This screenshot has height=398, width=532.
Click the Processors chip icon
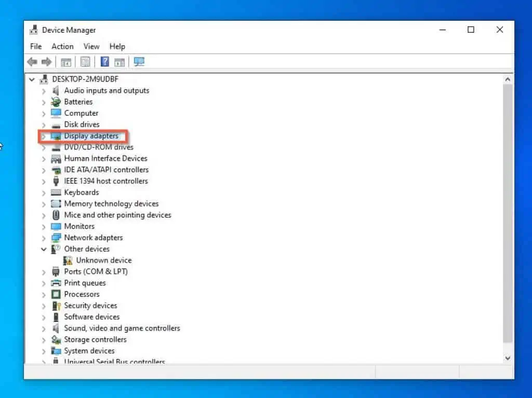[x=56, y=294]
